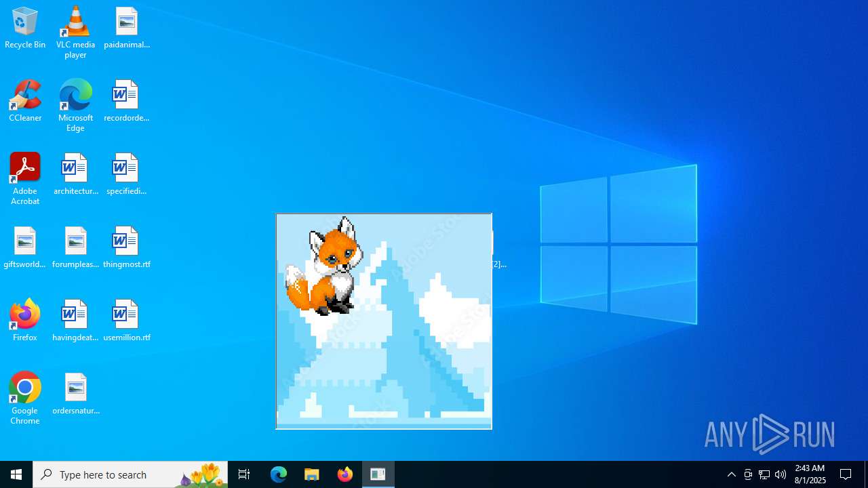Open Task View from taskbar

click(x=244, y=474)
